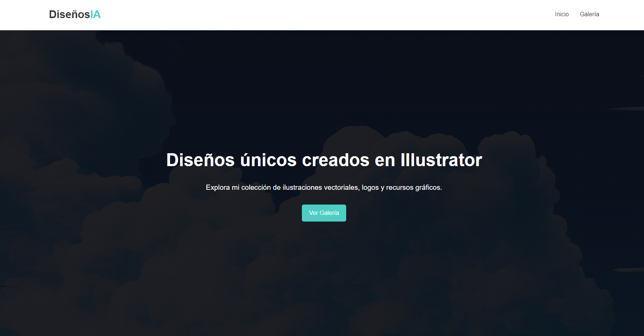Image resolution: width=644 pixels, height=336 pixels.
Task: Go to Inicio in the navigation
Action: [562, 14]
